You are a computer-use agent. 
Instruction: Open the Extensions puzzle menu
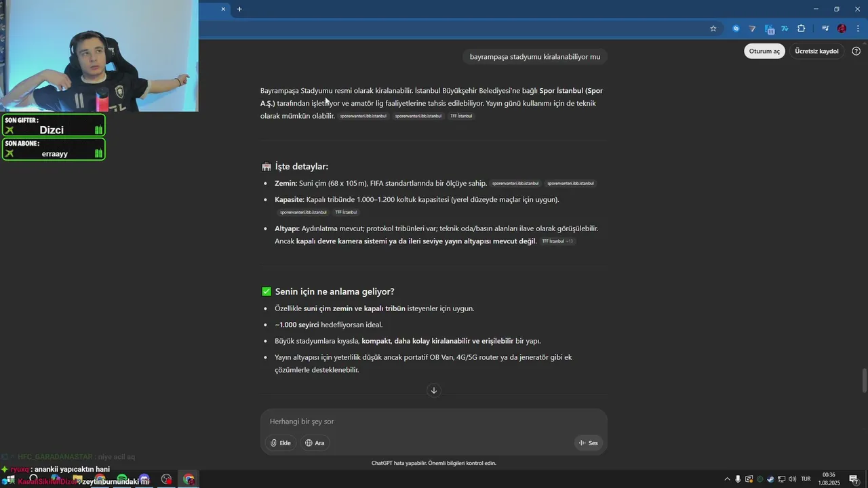point(802,28)
